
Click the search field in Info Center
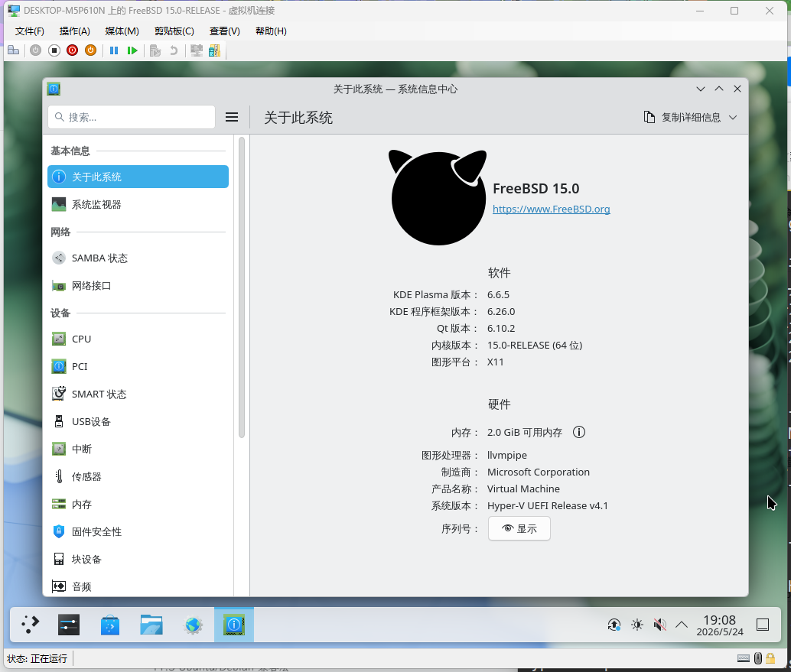click(x=132, y=117)
